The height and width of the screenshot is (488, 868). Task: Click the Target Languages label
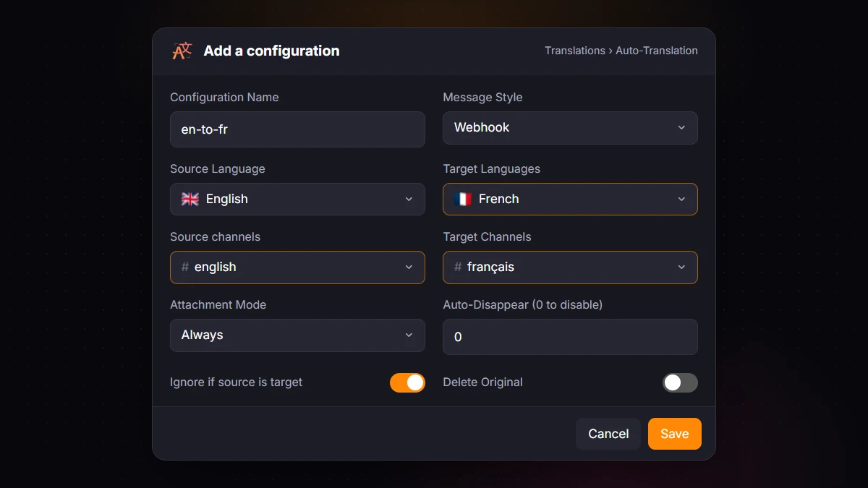tap(492, 169)
